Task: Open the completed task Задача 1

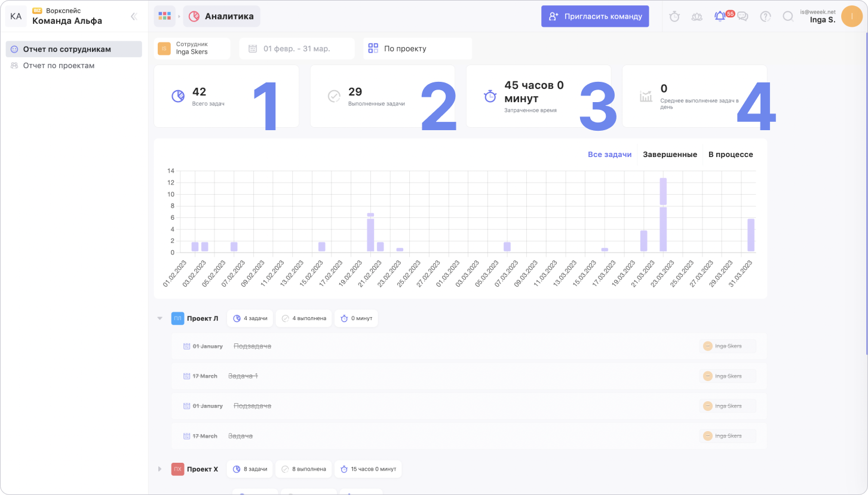Action: coord(243,376)
